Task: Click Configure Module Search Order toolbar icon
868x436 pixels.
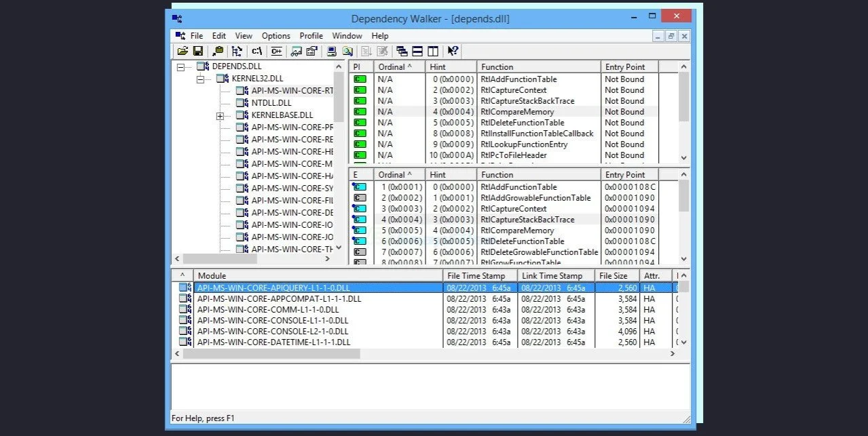Action: coord(347,51)
